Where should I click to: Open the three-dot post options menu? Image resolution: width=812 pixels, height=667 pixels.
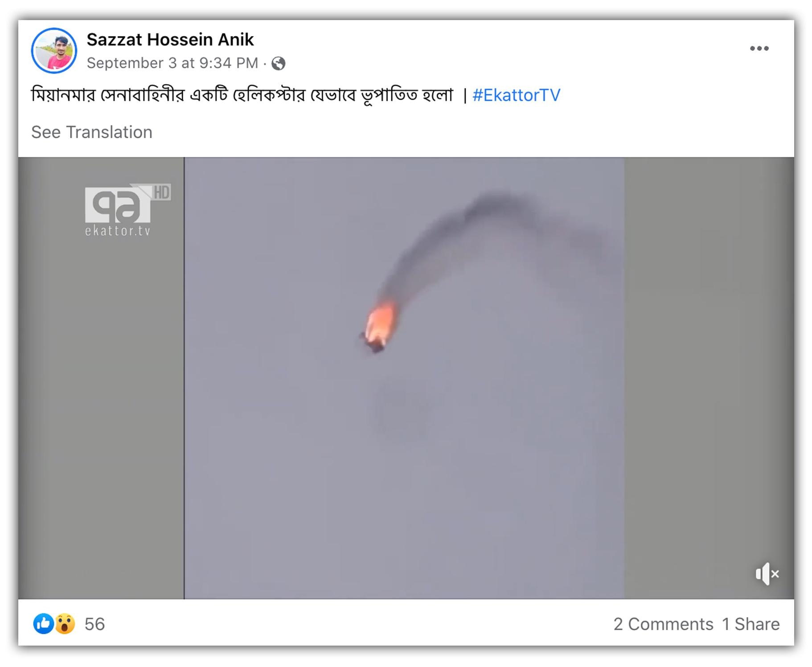(759, 49)
